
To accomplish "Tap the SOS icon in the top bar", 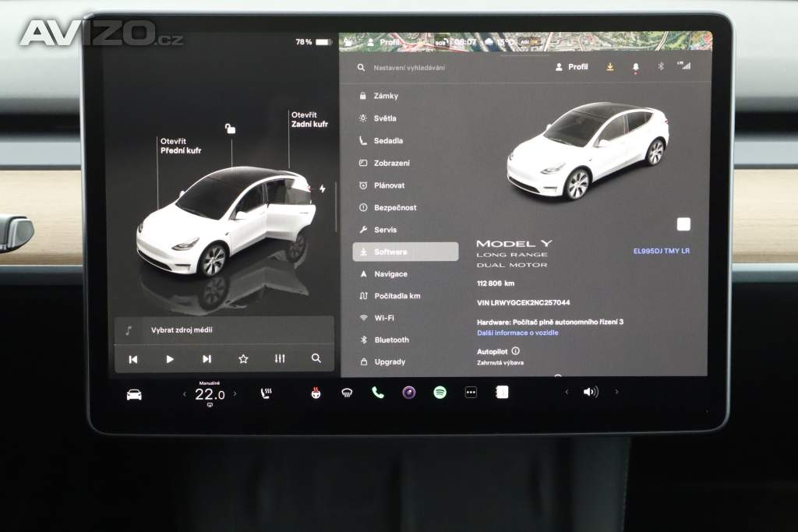I will pos(441,42).
